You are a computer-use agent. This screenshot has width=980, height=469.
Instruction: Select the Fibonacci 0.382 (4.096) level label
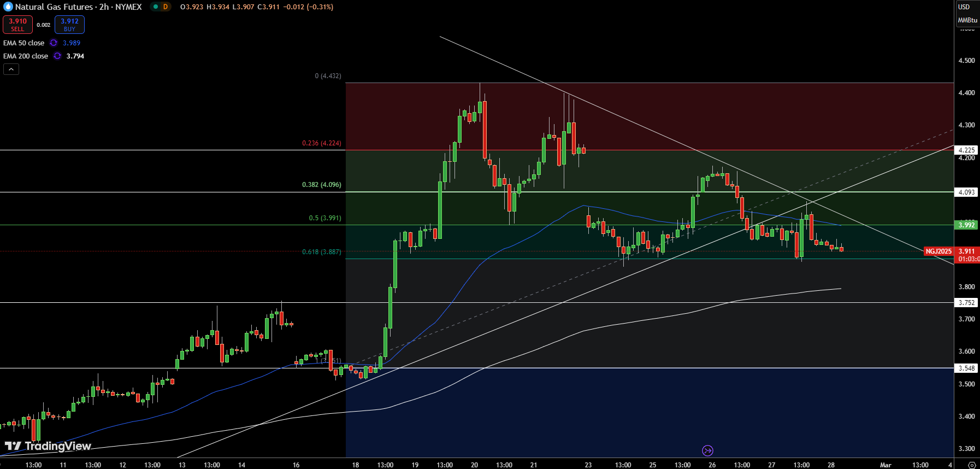click(x=322, y=185)
